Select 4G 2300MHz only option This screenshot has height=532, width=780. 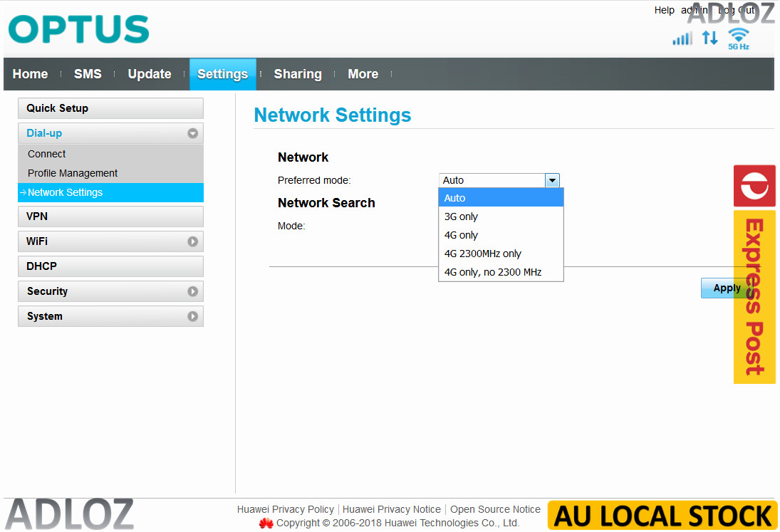pos(501,254)
